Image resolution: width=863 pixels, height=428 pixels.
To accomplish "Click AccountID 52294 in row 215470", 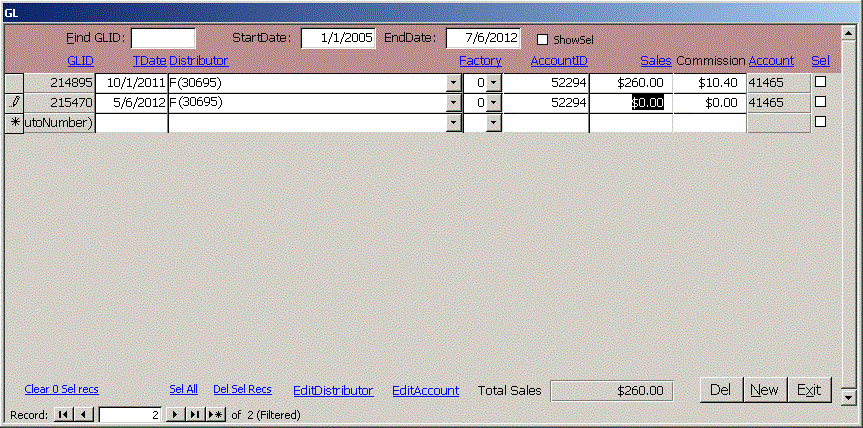I will tap(546, 102).
